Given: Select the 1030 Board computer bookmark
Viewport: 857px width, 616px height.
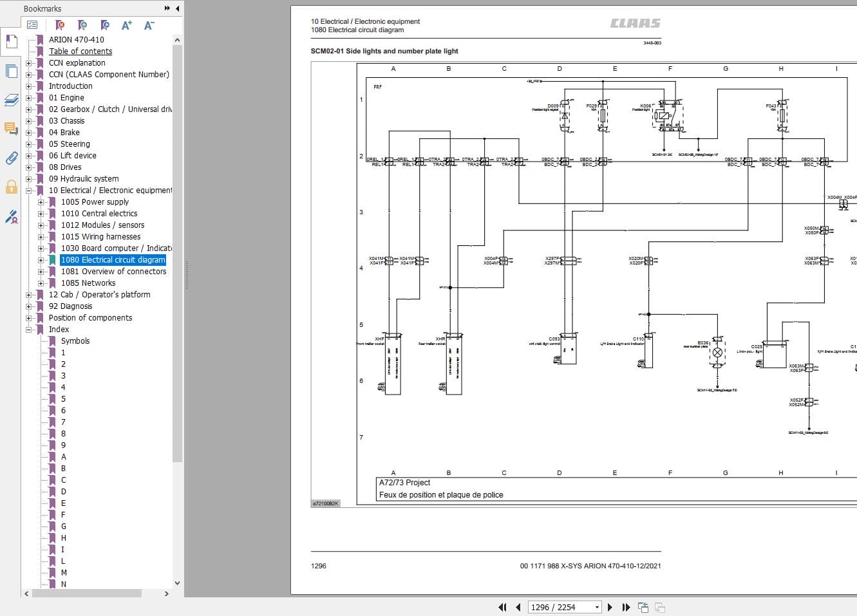Looking at the screenshot, I should [x=116, y=248].
